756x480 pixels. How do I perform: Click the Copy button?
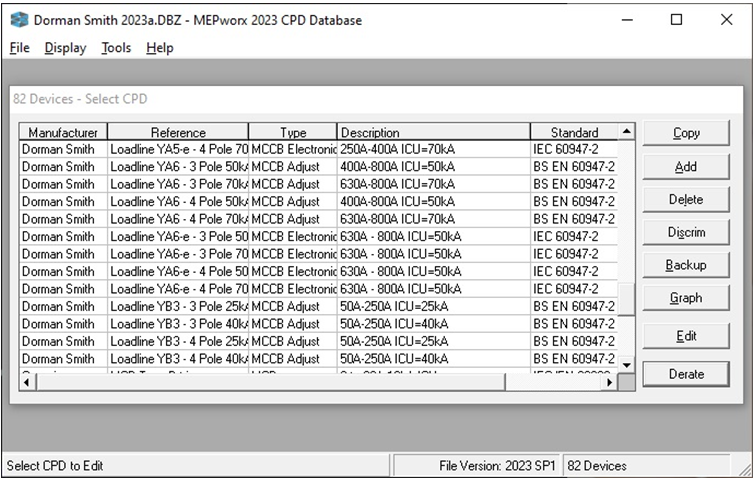point(686,133)
